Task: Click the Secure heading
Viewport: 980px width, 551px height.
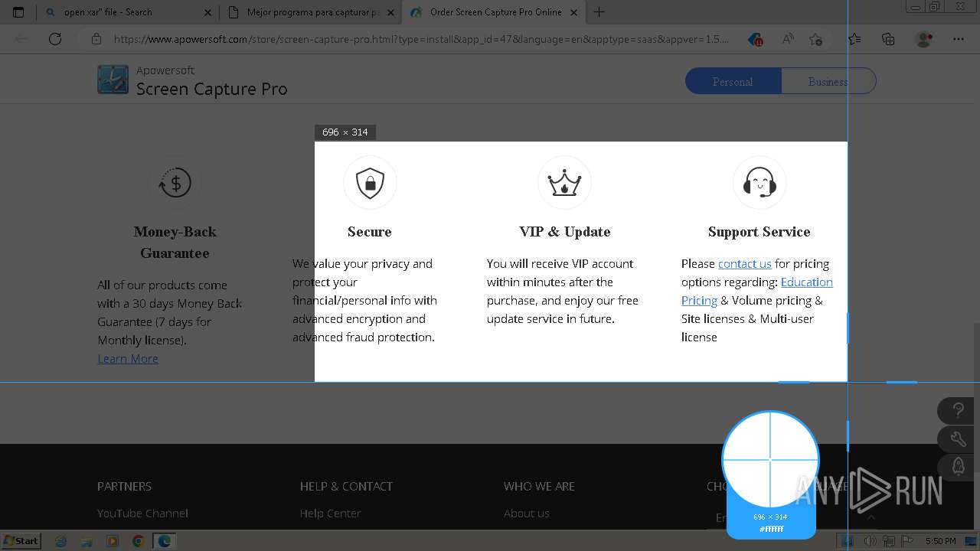Action: pyautogui.click(x=370, y=231)
